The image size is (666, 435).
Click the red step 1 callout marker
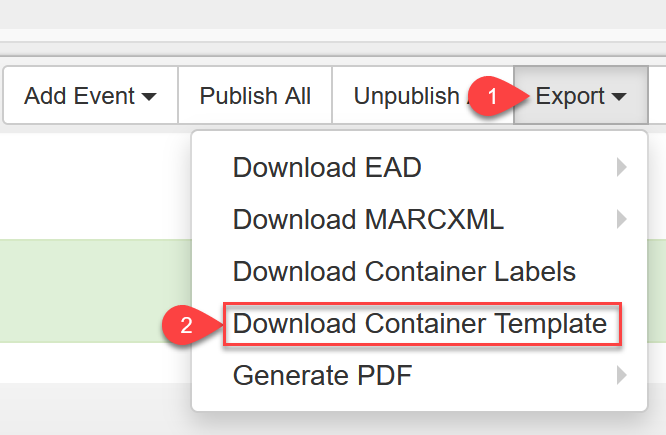(491, 97)
